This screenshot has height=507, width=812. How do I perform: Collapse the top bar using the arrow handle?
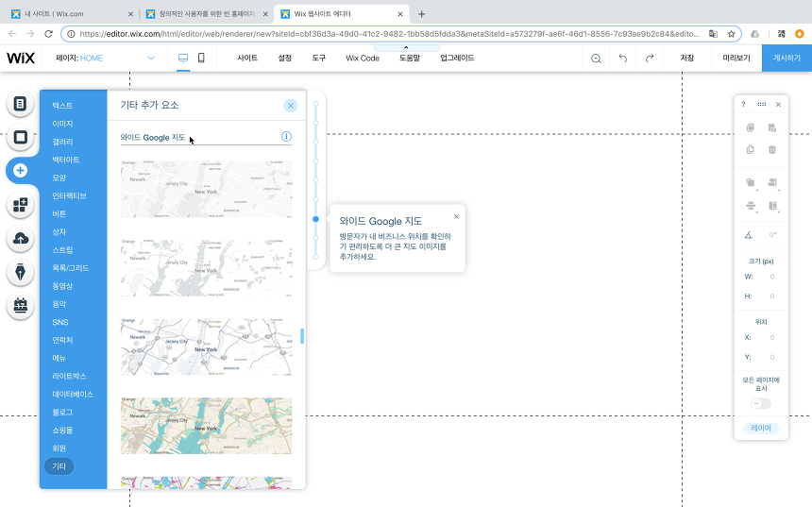(406, 47)
